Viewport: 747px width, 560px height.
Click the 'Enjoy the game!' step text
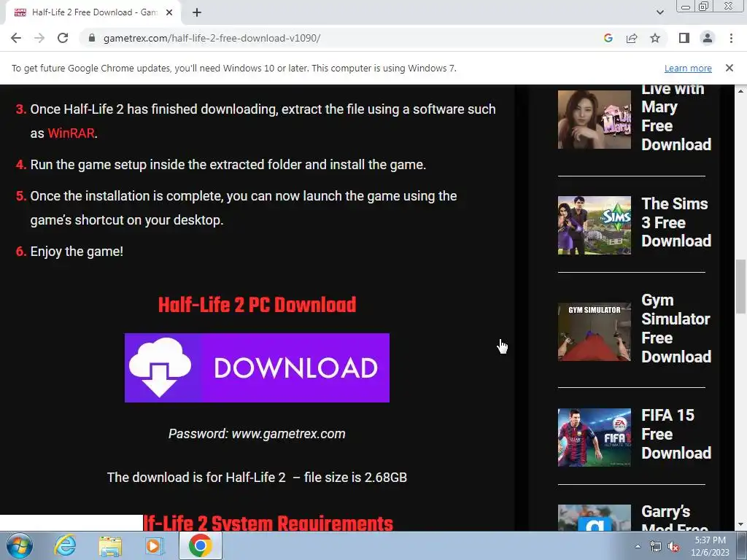pos(77,252)
